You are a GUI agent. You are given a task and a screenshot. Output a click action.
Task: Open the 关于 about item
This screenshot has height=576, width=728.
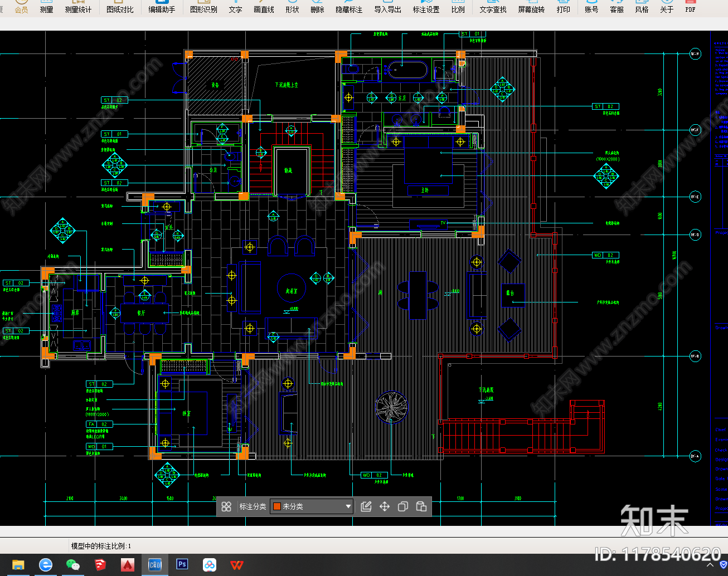coord(667,7)
